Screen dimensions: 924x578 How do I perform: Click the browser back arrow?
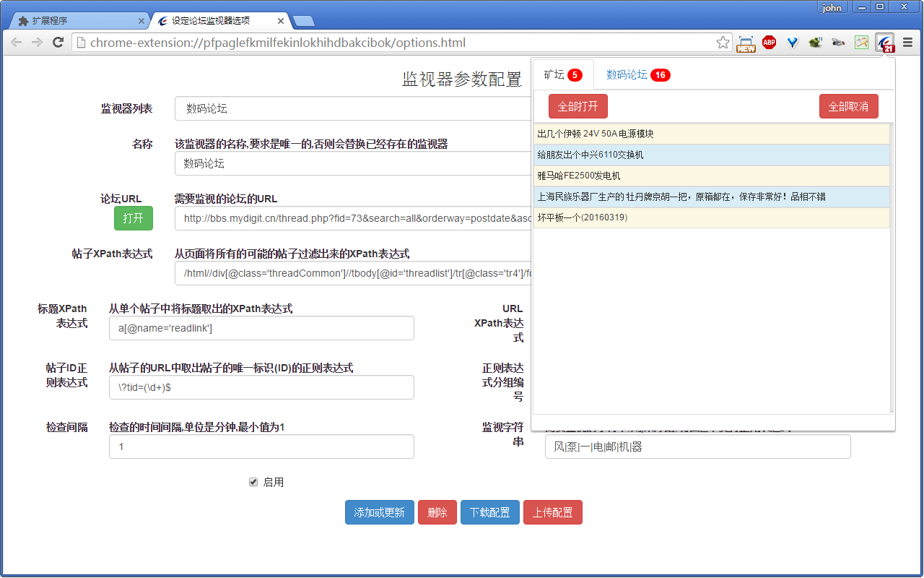pyautogui.click(x=16, y=43)
